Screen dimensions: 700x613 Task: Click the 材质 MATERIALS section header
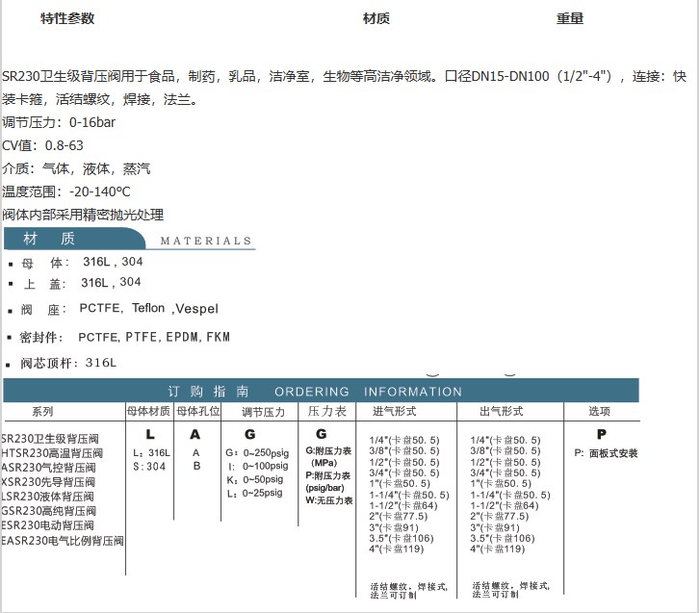[x=129, y=239]
